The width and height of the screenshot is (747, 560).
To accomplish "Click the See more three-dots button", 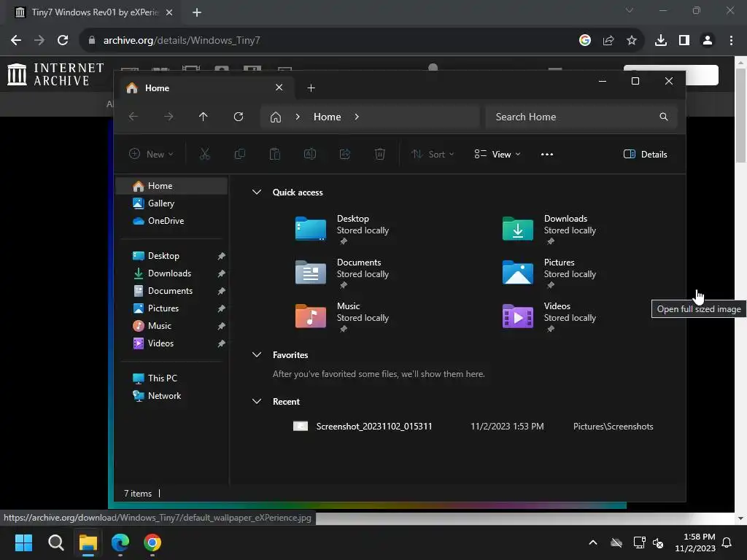I will point(547,155).
